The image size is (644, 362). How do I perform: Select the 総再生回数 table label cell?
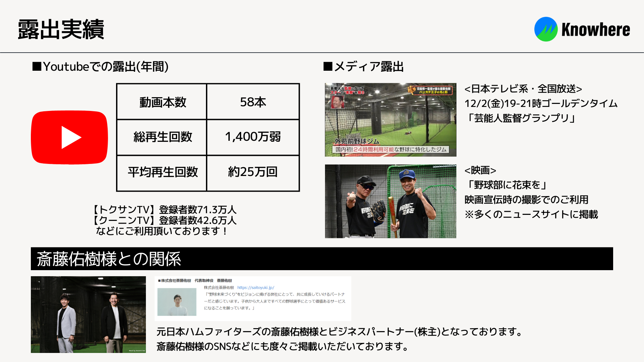(x=162, y=137)
